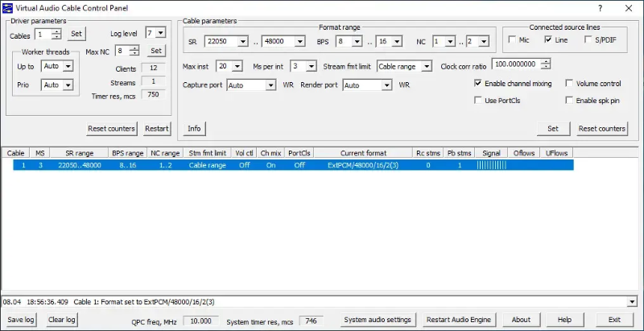Click the Clock corr ratio field

click(516, 64)
